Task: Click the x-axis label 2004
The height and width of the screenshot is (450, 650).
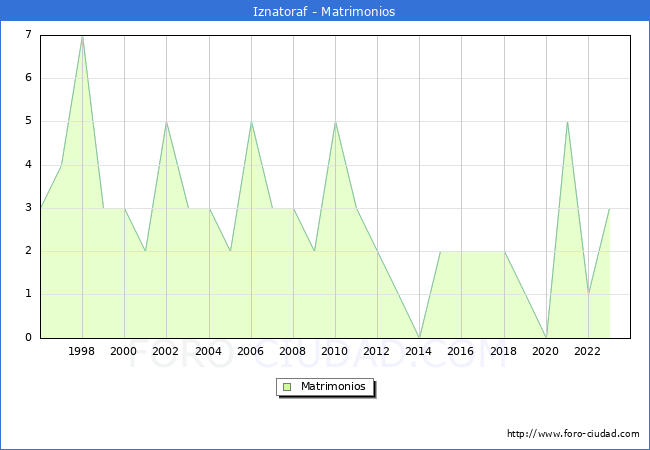Action: click(208, 351)
